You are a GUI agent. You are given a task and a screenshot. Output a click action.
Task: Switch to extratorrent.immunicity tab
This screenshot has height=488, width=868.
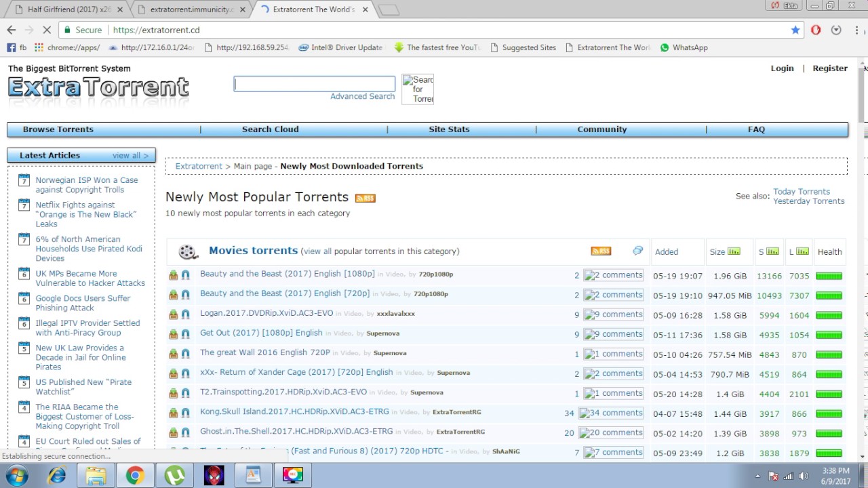[x=193, y=9]
